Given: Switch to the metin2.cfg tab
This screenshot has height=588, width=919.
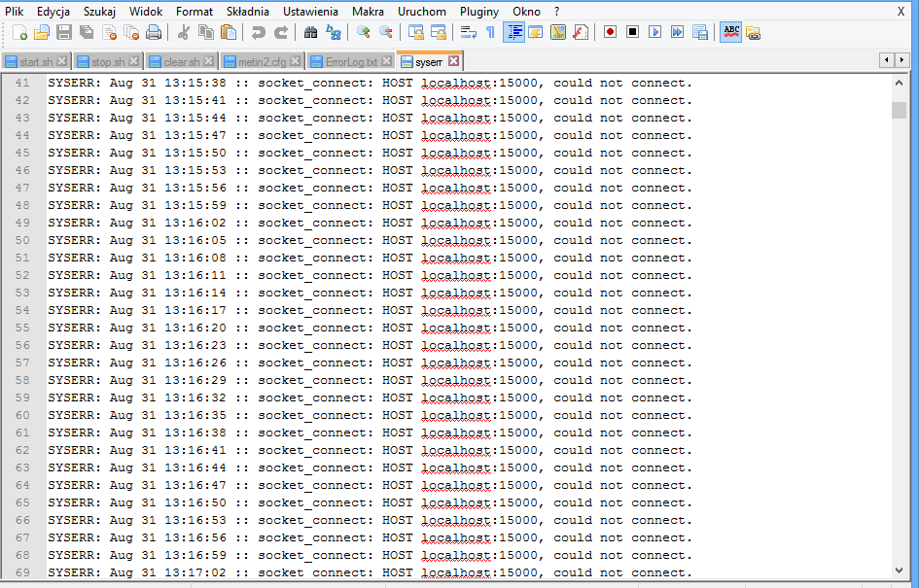Looking at the screenshot, I should (262, 61).
